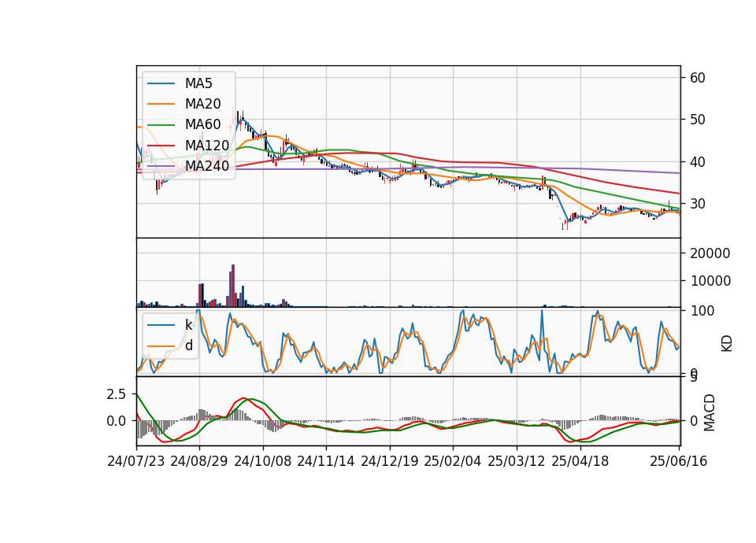Click the 24/10/08 date axis label
Screen dimensions: 756x543
click(263, 461)
